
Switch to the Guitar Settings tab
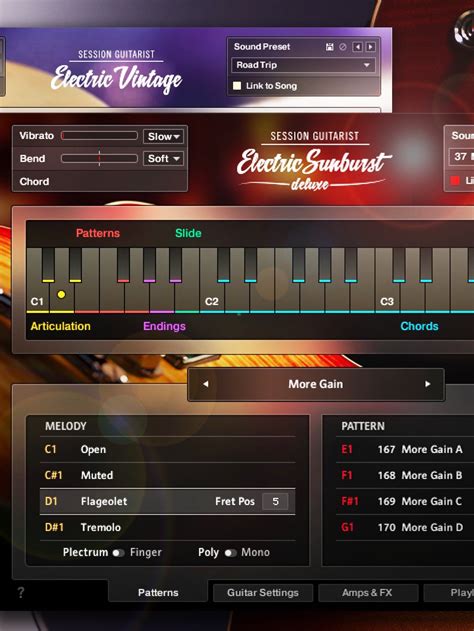(263, 592)
